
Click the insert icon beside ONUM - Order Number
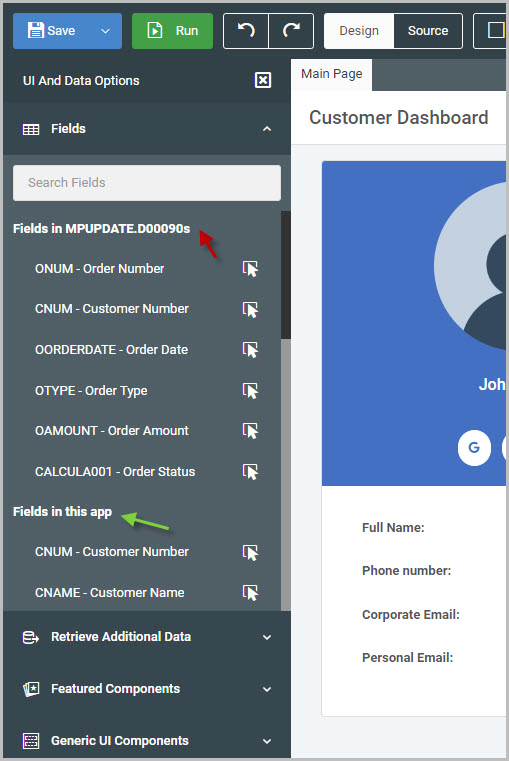(x=250, y=268)
